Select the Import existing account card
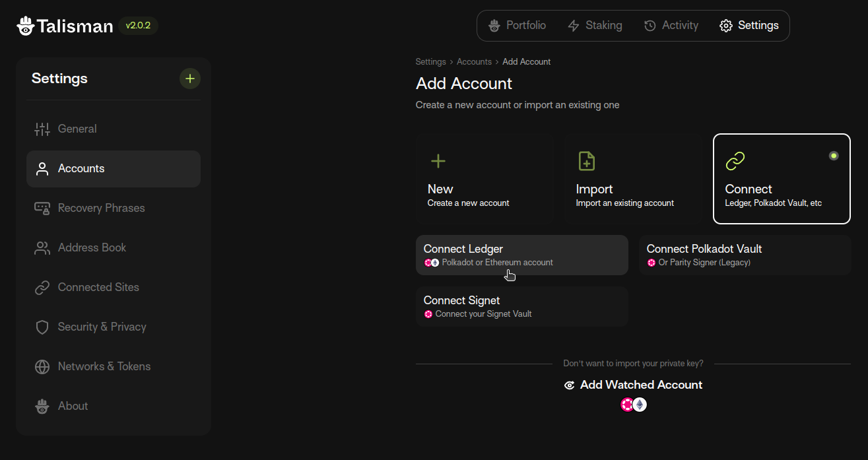Screen dimensions: 868x460 pyautogui.click(x=633, y=179)
